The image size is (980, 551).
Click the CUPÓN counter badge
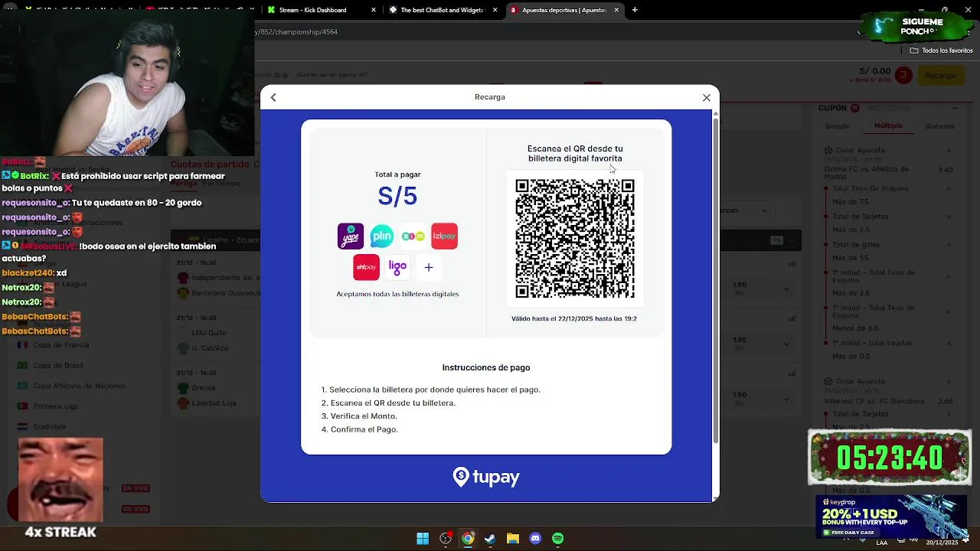(x=855, y=108)
